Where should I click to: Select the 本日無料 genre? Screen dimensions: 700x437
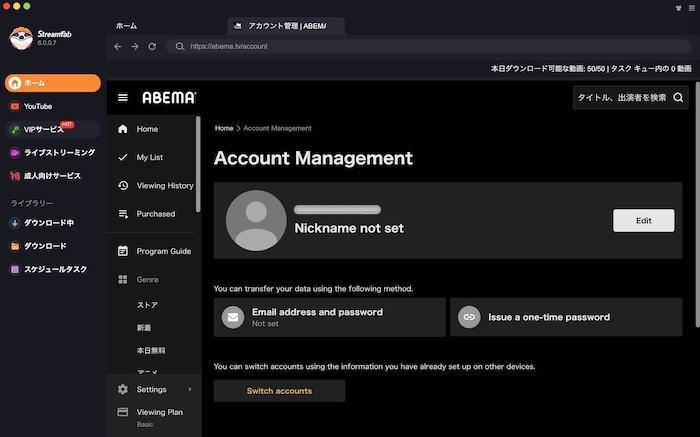pos(151,350)
